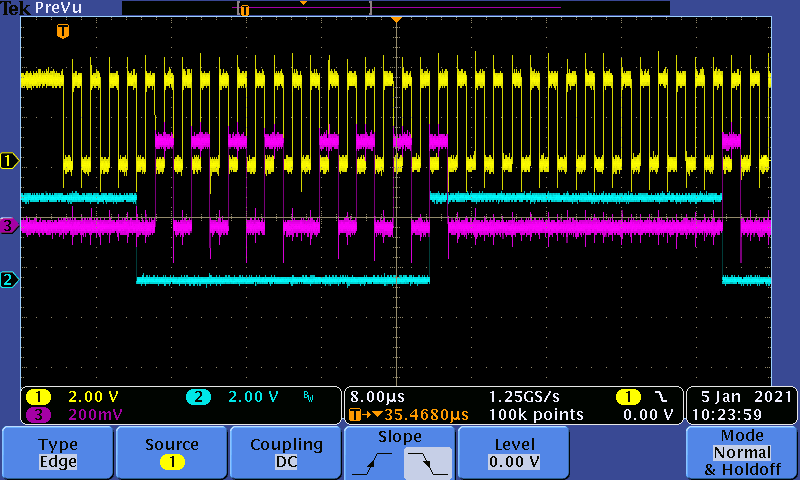Viewport: 800px width, 480px height.
Task: Click the channel 2 cyan badge in readout
Action: (x=198, y=396)
